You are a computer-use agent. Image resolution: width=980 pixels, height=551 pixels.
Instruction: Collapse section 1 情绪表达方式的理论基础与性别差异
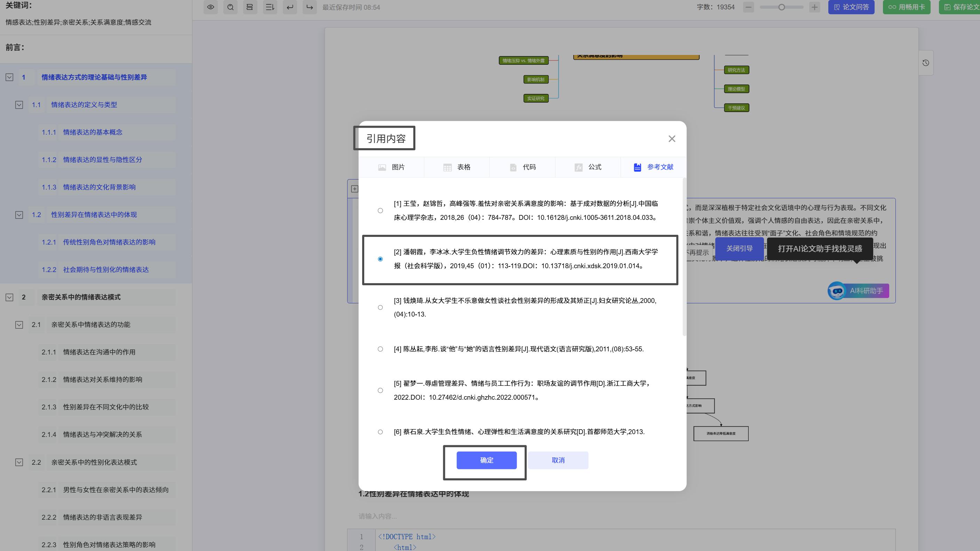tap(9, 77)
